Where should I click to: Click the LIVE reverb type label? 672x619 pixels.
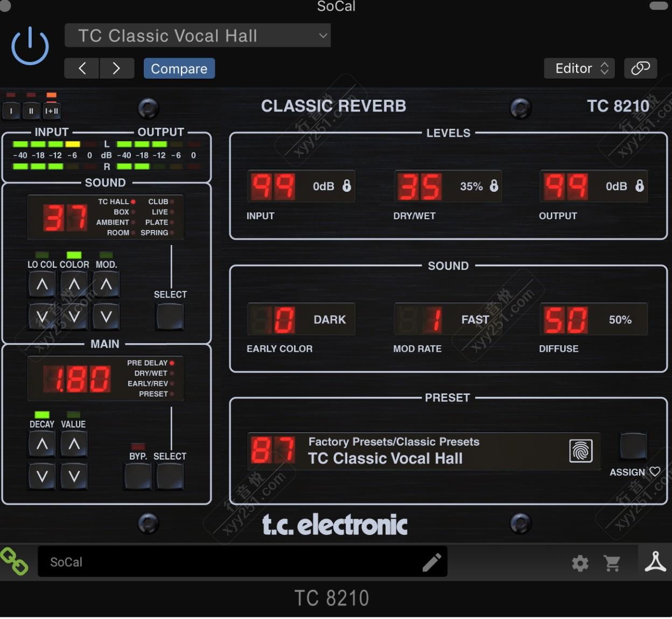(x=160, y=212)
